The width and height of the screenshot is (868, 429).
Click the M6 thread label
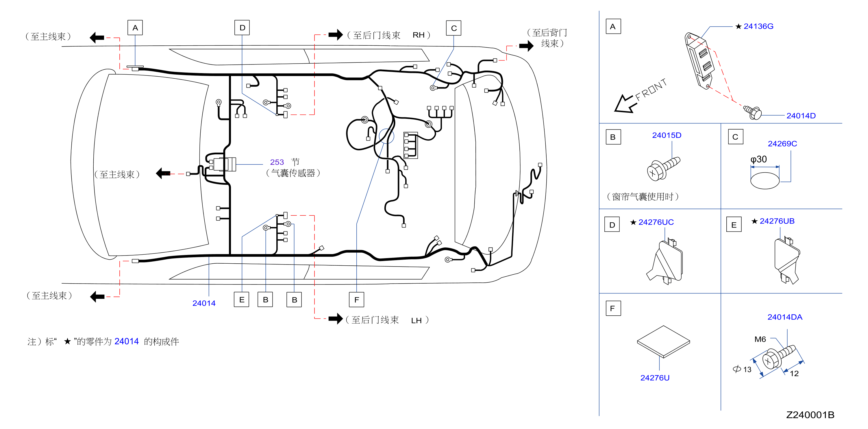(x=760, y=339)
